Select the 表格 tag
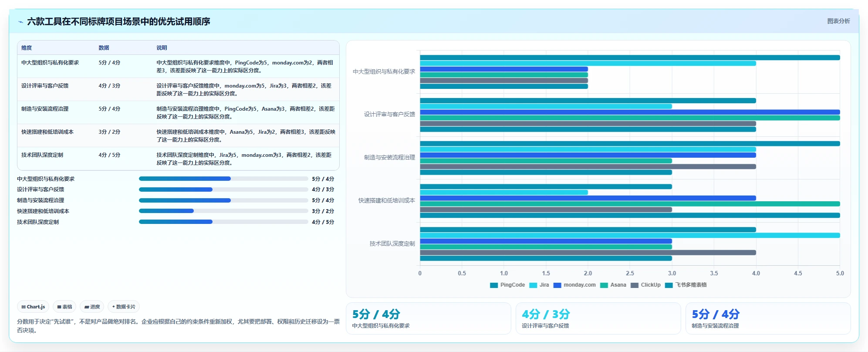Viewport: 868px width, 352px height. tap(64, 307)
